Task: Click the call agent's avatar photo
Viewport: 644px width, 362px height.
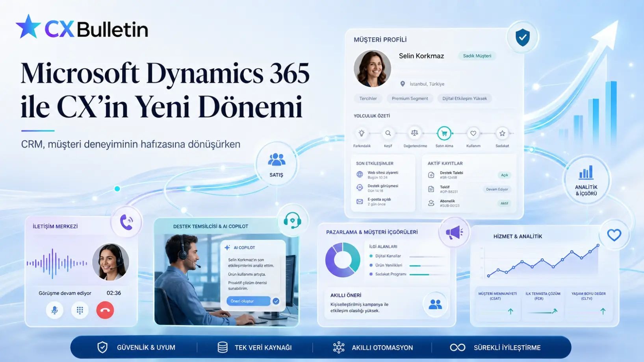Action: pyautogui.click(x=111, y=262)
